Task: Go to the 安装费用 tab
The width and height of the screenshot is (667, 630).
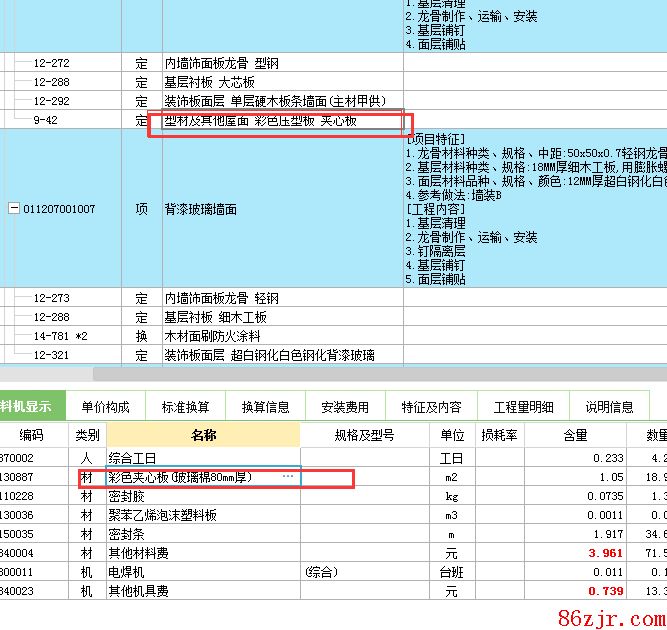Action: click(345, 407)
